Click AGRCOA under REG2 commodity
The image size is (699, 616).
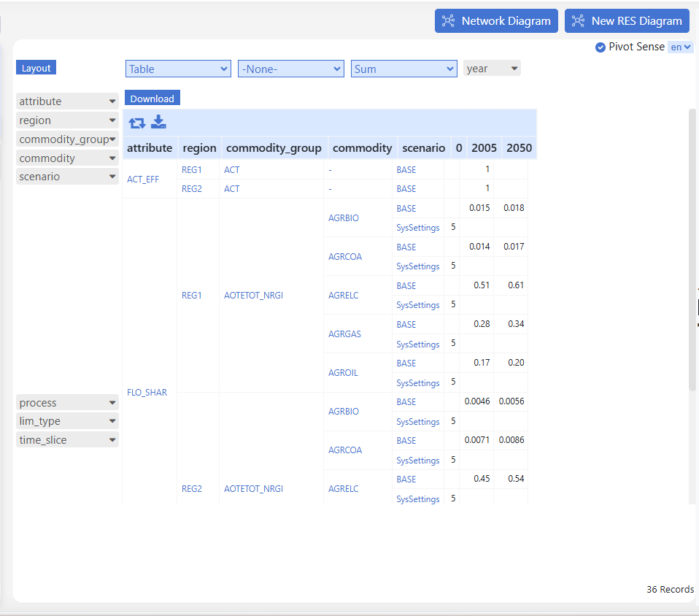(x=345, y=450)
